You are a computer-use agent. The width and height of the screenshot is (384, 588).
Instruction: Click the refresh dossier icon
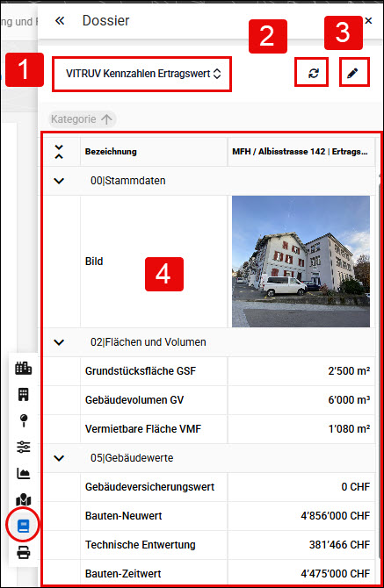click(314, 73)
